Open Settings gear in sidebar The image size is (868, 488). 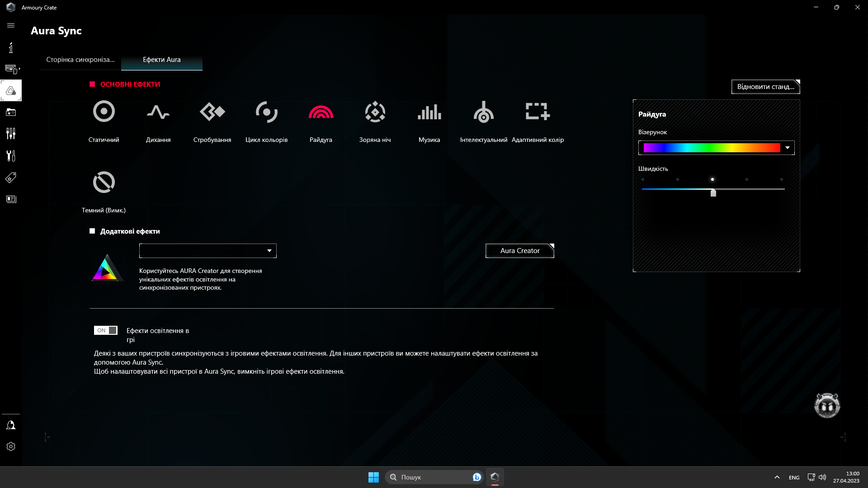(11, 446)
